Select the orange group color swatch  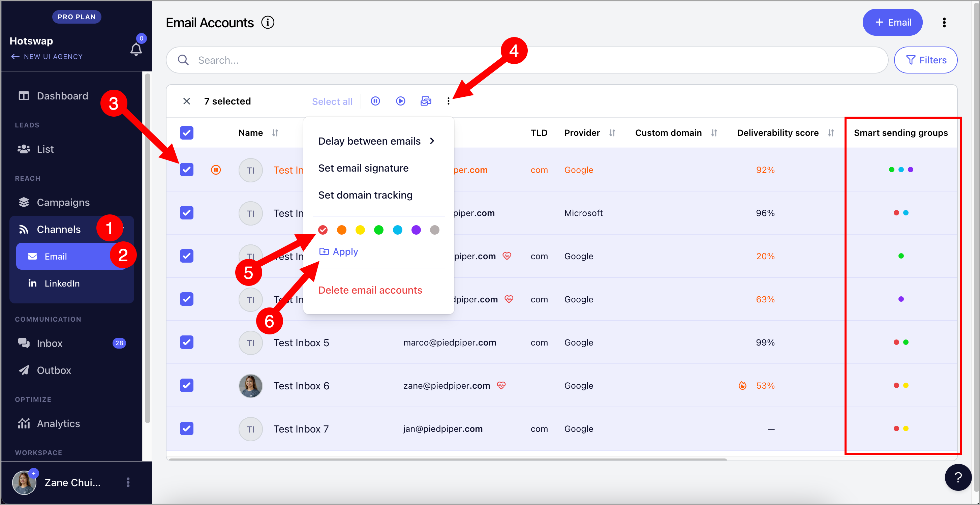pos(342,230)
